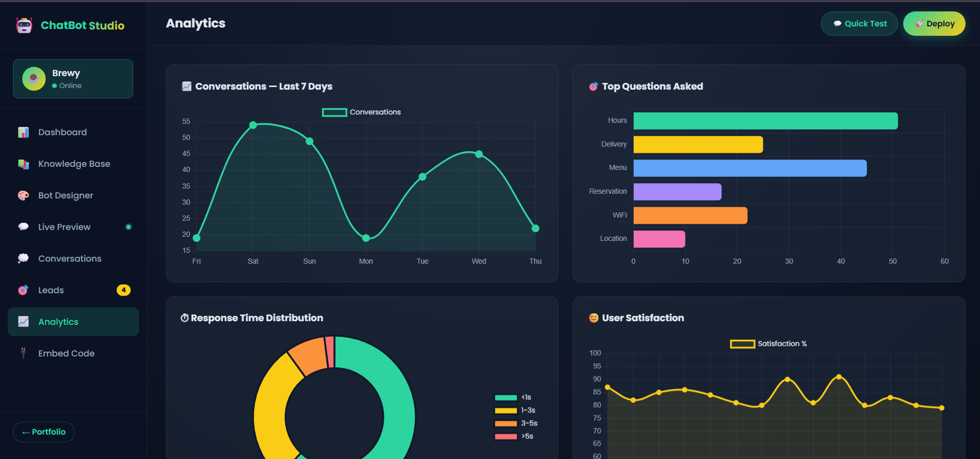Screen dimensions: 980x459
Task: Click the smiley icon beside User Satisfaction
Action: pyautogui.click(x=594, y=318)
